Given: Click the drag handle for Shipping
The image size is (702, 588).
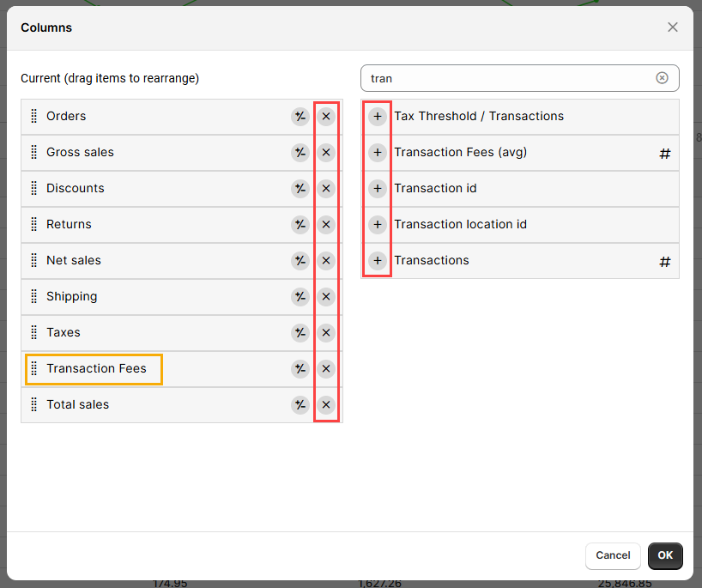Looking at the screenshot, I should [34, 297].
